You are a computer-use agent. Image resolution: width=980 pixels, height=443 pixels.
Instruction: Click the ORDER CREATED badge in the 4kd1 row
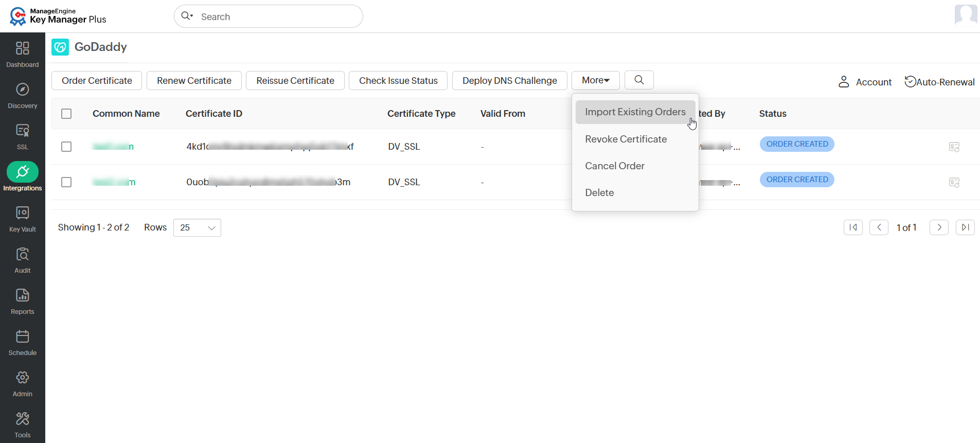(x=797, y=144)
